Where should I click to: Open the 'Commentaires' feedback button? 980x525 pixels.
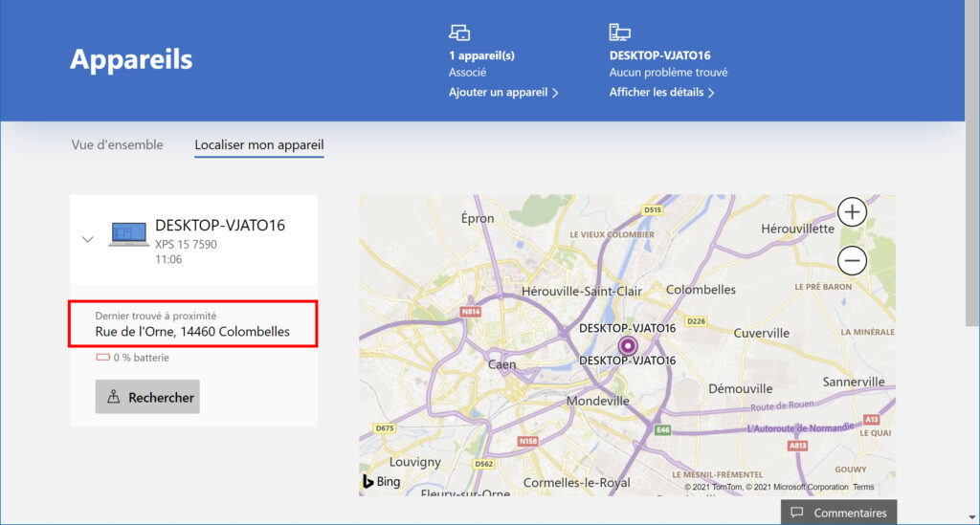838,513
